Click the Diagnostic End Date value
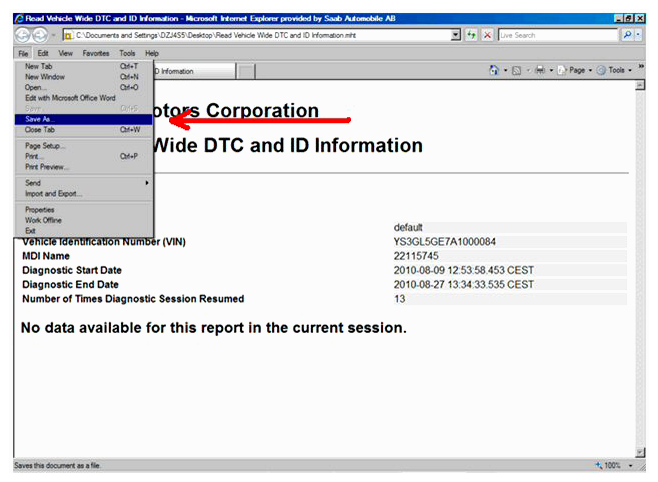The image size is (658, 482). click(x=464, y=284)
